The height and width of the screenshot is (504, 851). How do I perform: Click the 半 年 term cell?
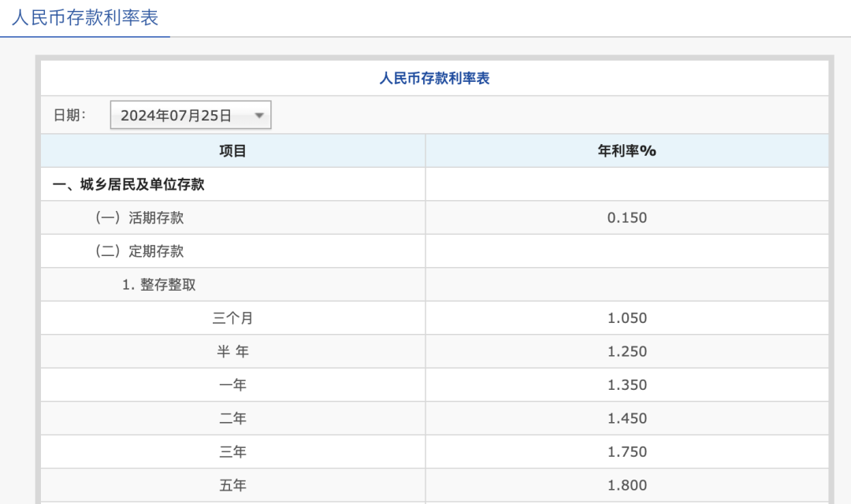(x=232, y=352)
